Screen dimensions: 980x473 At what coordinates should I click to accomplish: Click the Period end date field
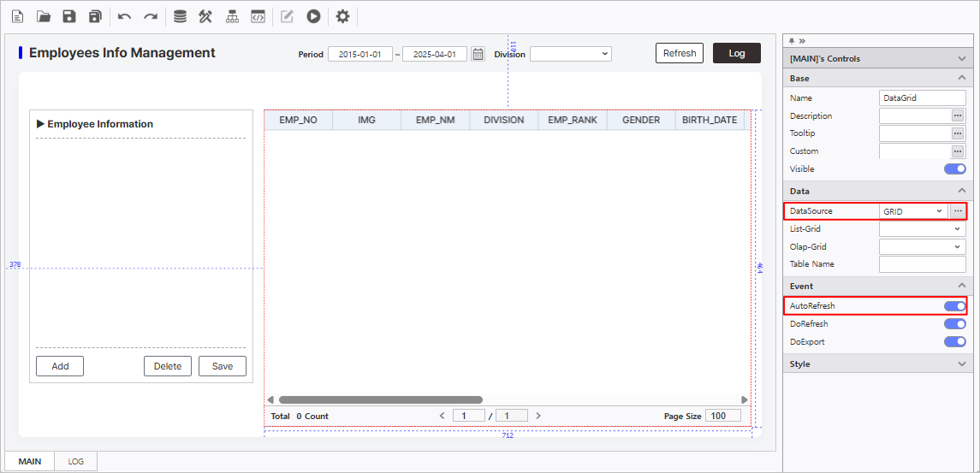pos(435,55)
